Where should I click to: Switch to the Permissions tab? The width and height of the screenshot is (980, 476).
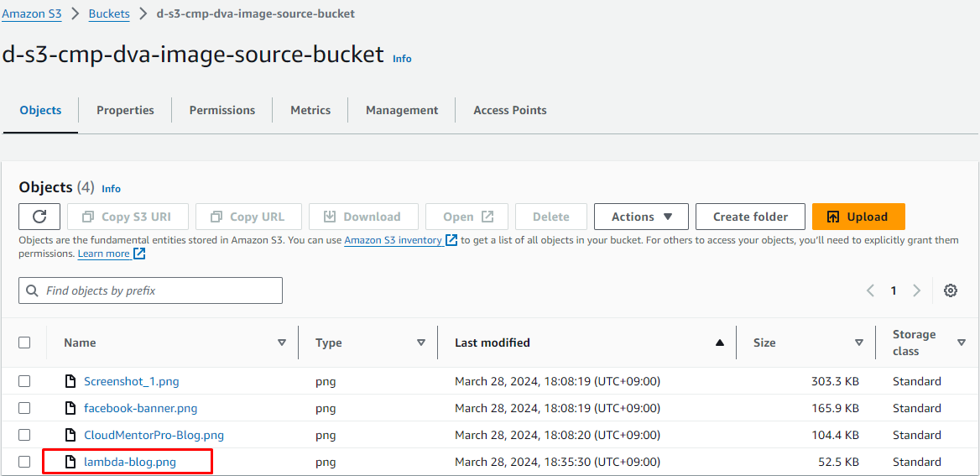pyautogui.click(x=222, y=110)
